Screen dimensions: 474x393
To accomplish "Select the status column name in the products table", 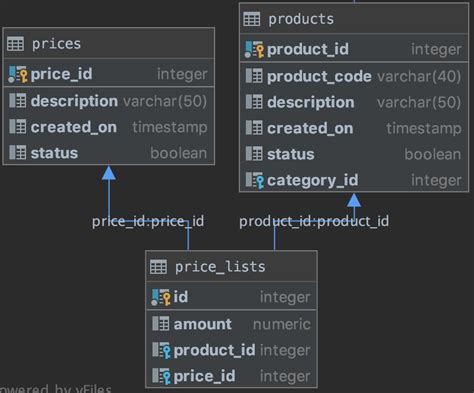I will click(x=291, y=154).
